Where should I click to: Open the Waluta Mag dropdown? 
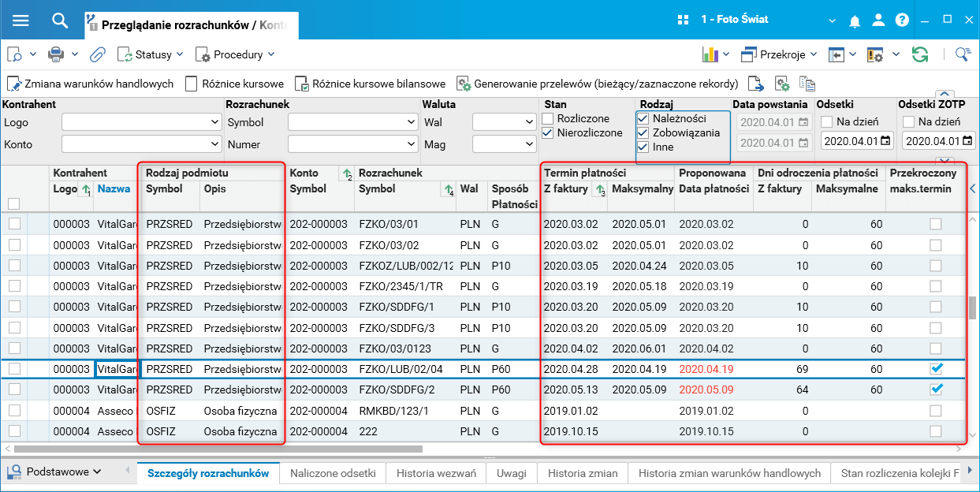tap(529, 144)
